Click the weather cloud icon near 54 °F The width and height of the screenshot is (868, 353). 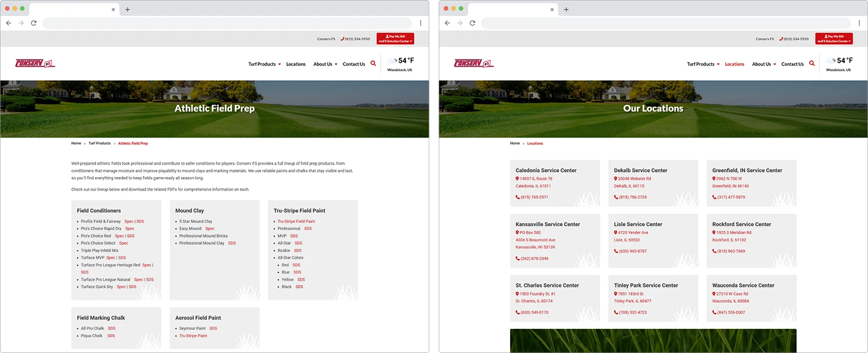(393, 60)
